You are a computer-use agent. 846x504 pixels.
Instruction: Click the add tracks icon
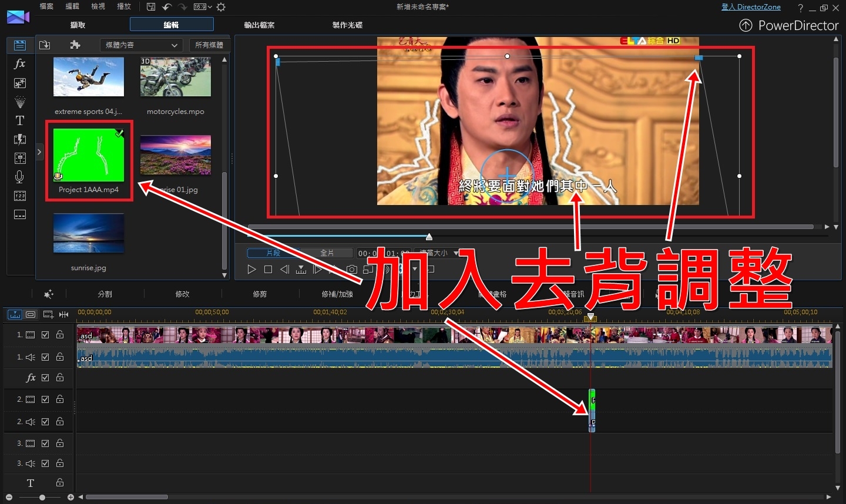pos(48,314)
